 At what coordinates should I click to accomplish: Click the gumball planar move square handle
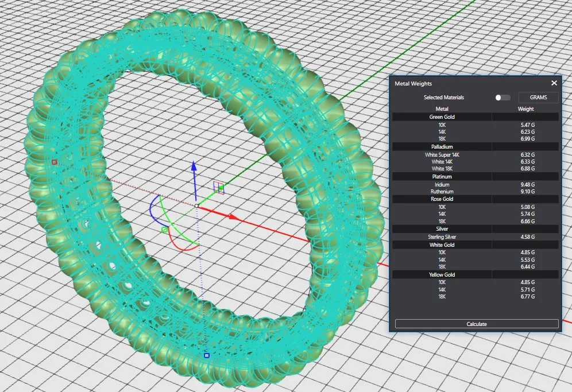click(x=219, y=187)
